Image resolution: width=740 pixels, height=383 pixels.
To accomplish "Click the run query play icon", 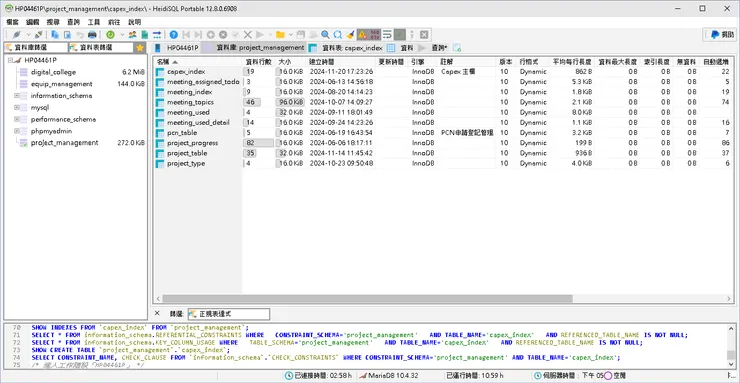I will 260,34.
